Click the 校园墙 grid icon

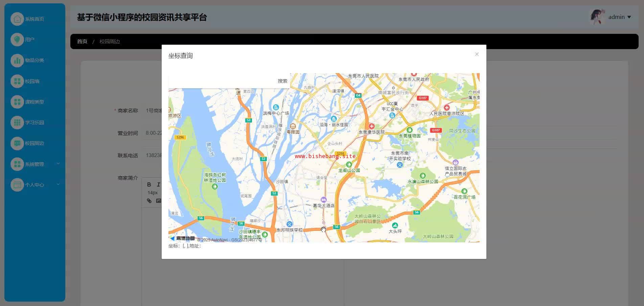[17, 81]
